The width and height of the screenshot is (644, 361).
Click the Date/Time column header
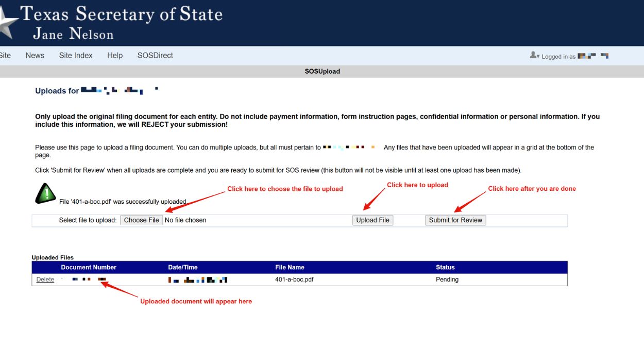[183, 267]
